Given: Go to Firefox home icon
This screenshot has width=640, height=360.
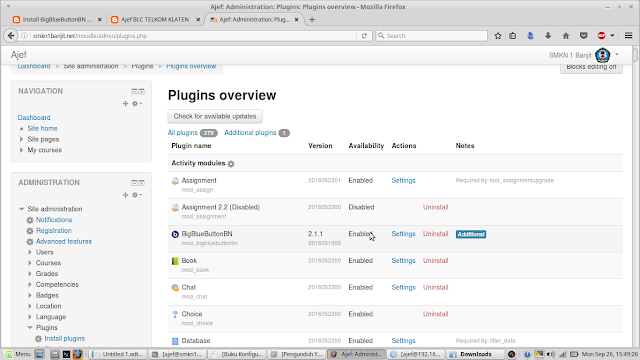Looking at the screenshot, I should click(x=566, y=36).
